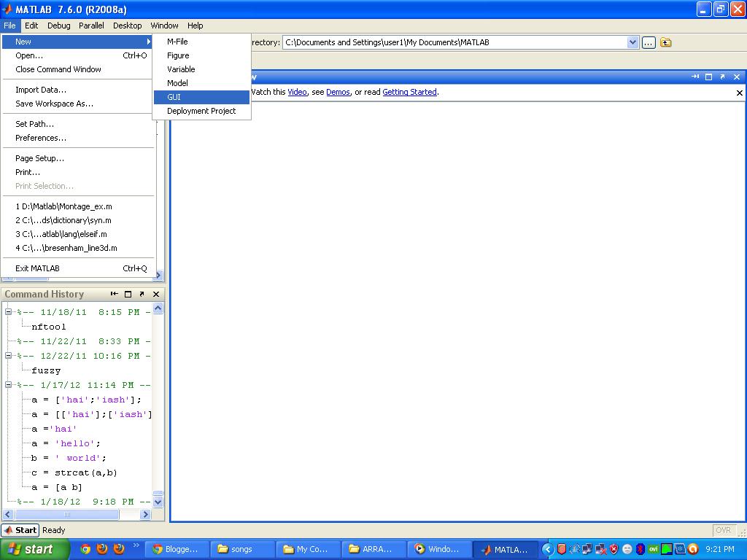The width and height of the screenshot is (747, 560).
Task: Follow the Video link
Action: (298, 93)
